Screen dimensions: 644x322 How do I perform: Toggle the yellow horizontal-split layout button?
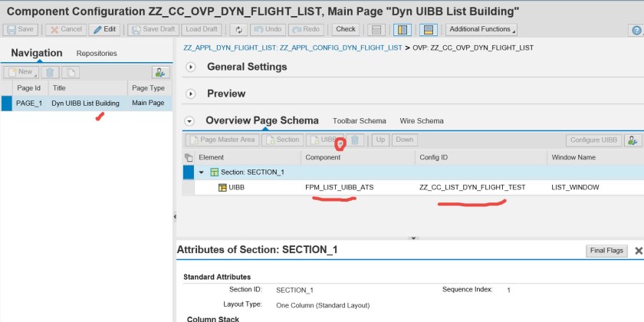click(429, 29)
